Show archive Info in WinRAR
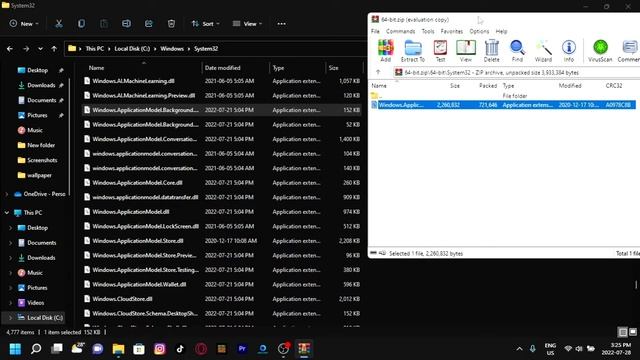 click(569, 51)
